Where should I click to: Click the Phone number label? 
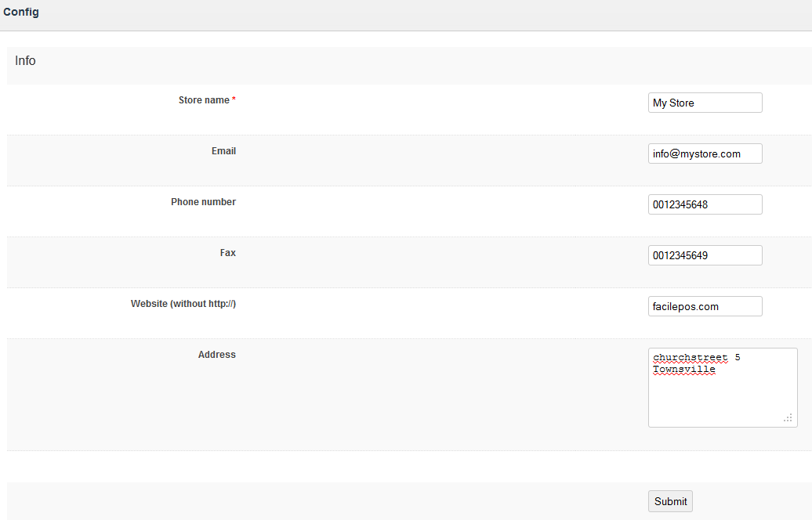click(203, 202)
